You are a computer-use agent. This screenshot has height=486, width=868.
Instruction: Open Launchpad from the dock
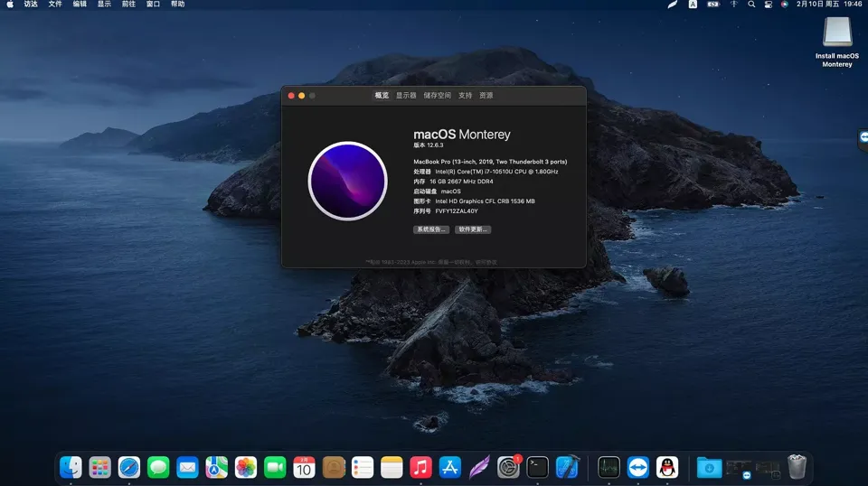point(100,467)
